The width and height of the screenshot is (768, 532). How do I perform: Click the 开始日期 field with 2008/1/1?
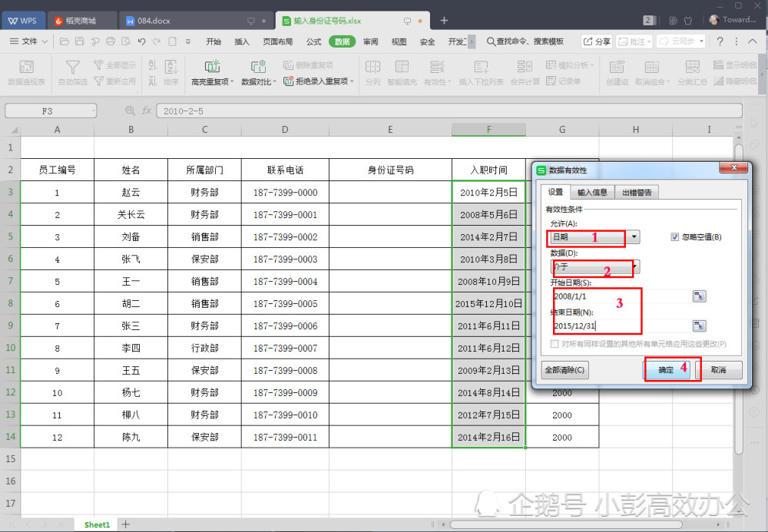pos(621,296)
